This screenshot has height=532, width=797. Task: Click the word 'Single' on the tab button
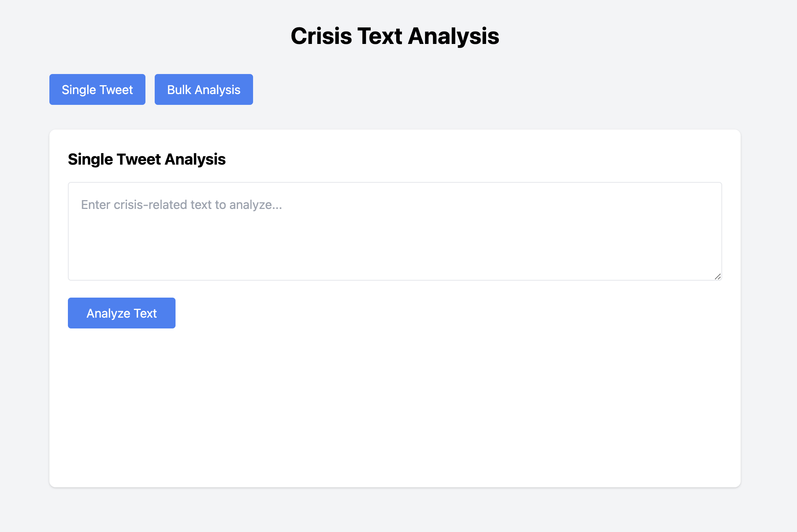[x=79, y=89]
